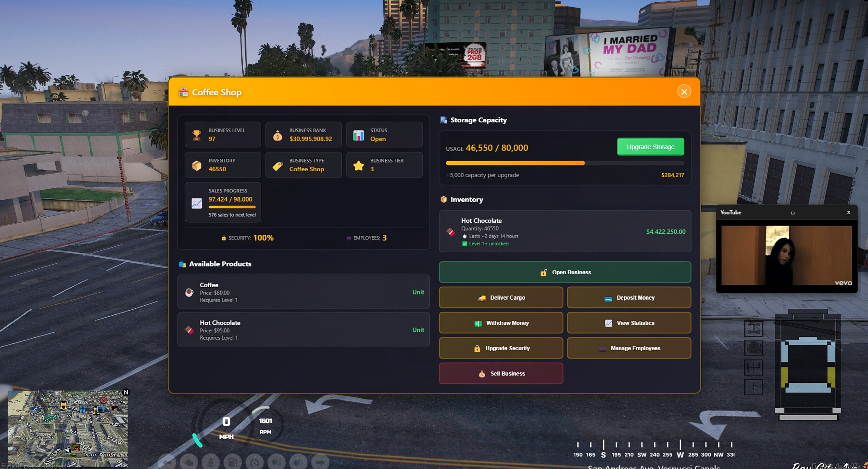
Task: Click Hot Chocolate icon under Available Products
Action: click(189, 330)
